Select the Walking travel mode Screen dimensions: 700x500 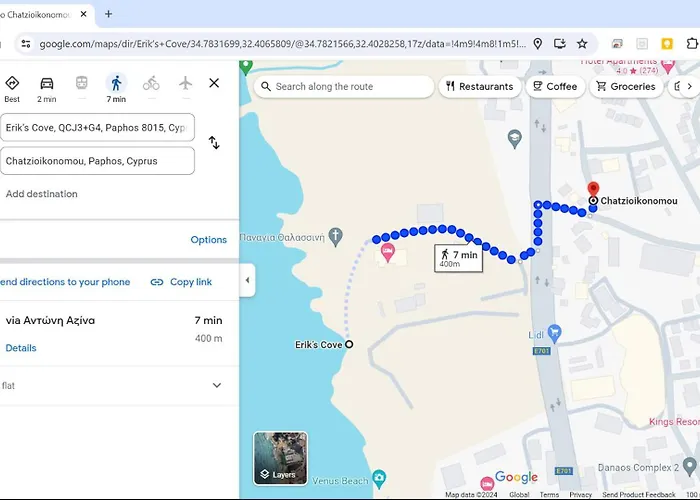116,88
